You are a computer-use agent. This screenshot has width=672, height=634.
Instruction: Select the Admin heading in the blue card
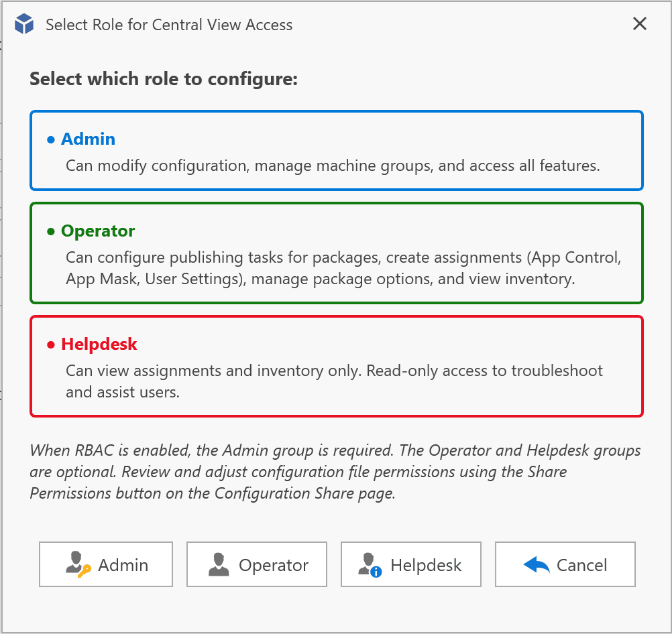88,139
